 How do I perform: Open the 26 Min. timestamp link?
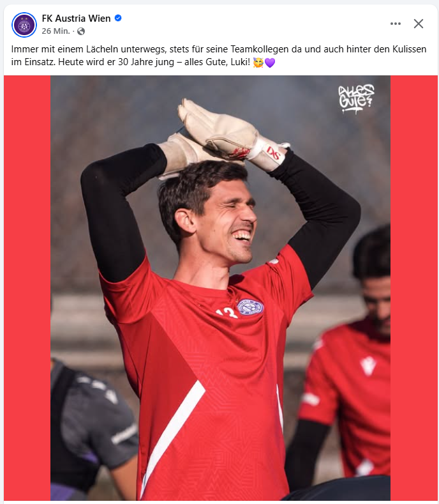[56, 31]
